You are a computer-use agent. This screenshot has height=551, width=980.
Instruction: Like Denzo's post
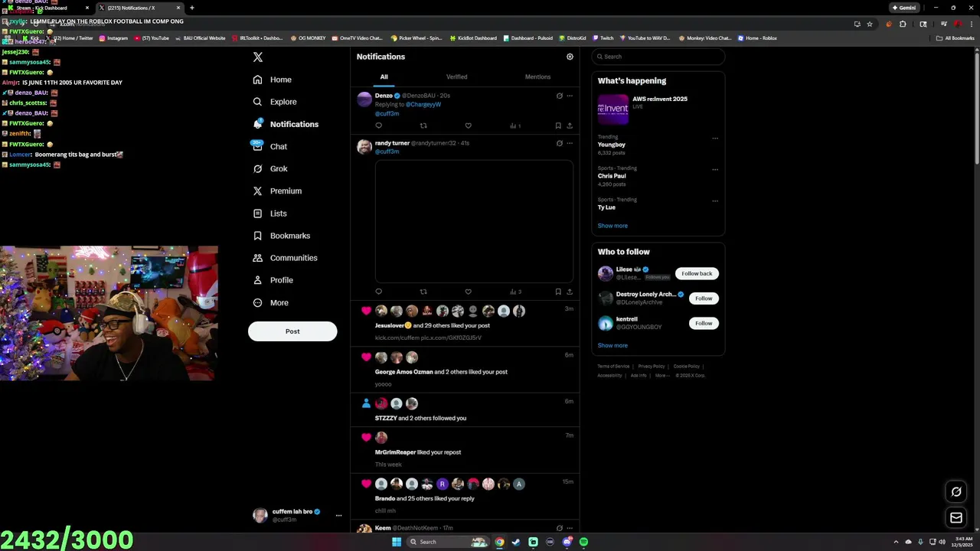[x=468, y=126]
